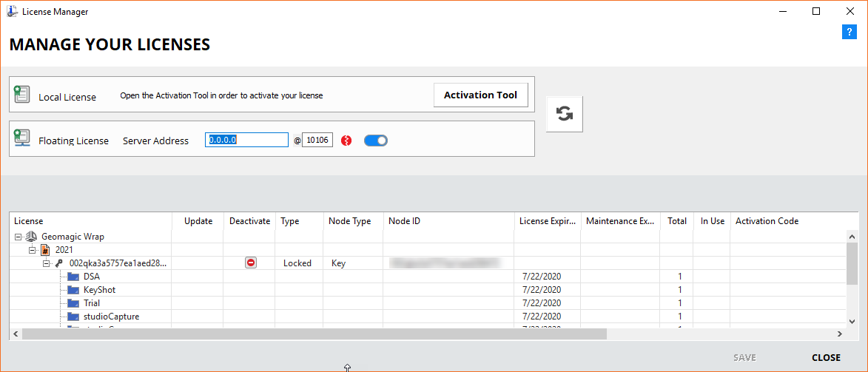The image size is (868, 372).
Task: Click the Update column header
Action: [198, 221]
